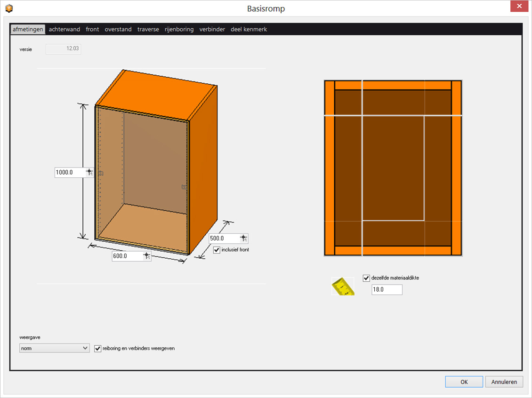The height and width of the screenshot is (398, 532).
Task: Open the verbinder tab
Action: [212, 29]
